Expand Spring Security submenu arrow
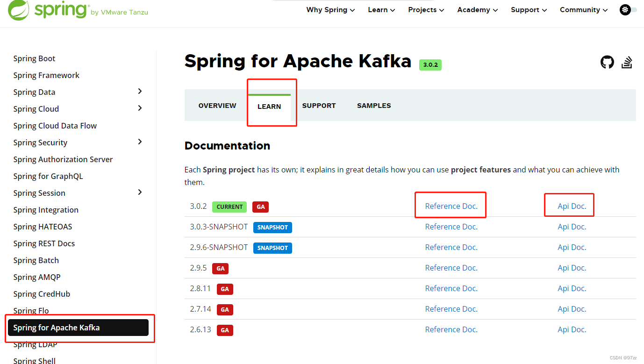 coord(140,142)
